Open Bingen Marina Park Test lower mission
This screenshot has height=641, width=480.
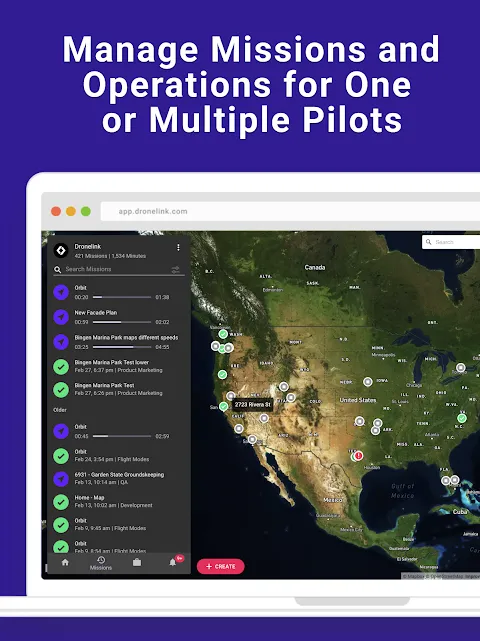119,366
